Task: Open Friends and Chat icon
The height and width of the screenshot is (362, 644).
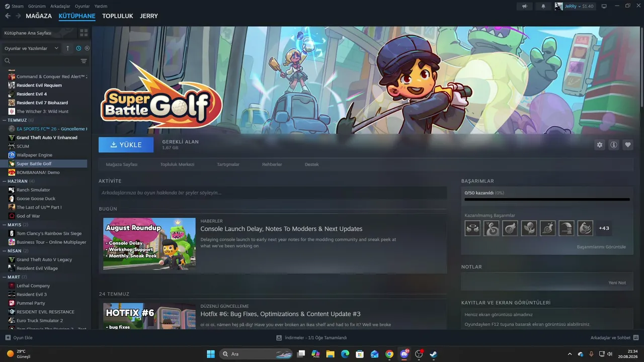Action: (x=636, y=337)
